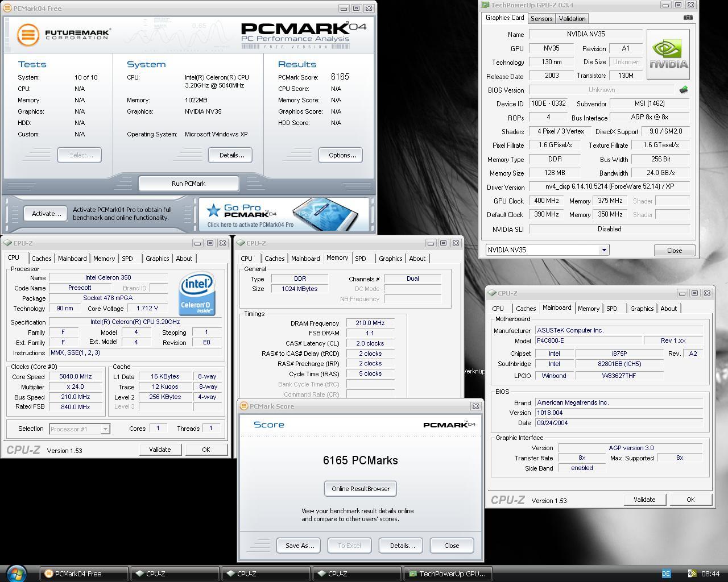Click the System Details... button in PCMark04
The height and width of the screenshot is (582, 728).
[x=231, y=155]
